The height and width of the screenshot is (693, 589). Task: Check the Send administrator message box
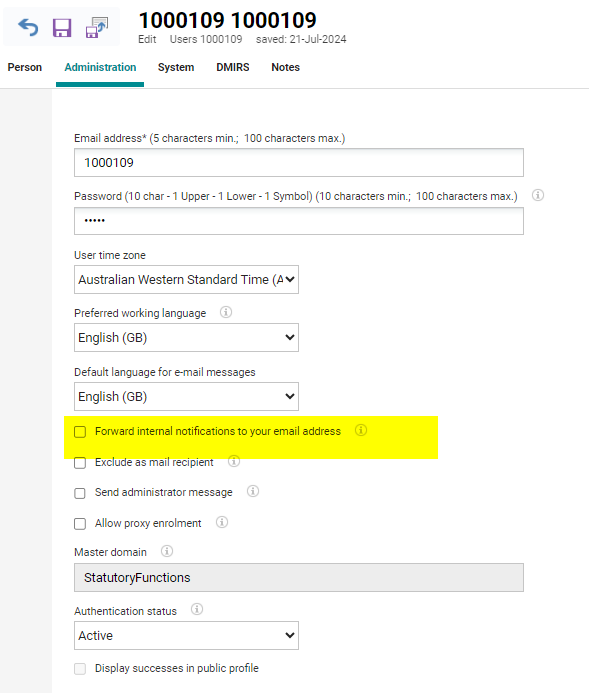(x=80, y=493)
